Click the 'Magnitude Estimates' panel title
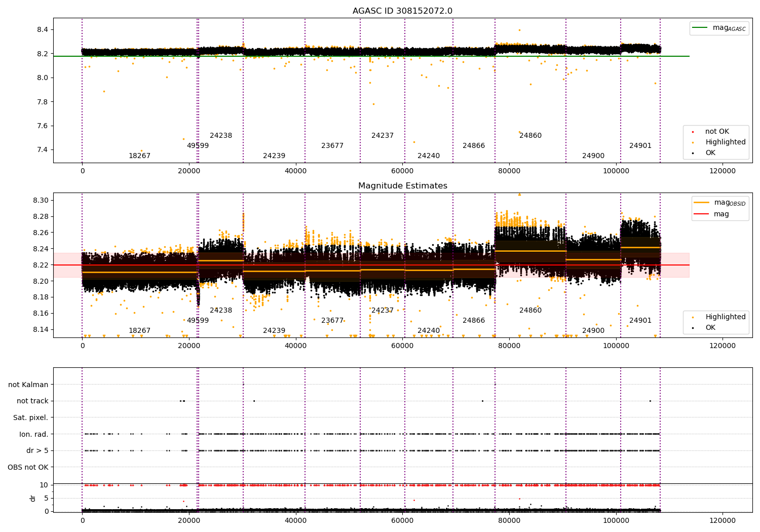The image size is (760, 532). [x=402, y=186]
